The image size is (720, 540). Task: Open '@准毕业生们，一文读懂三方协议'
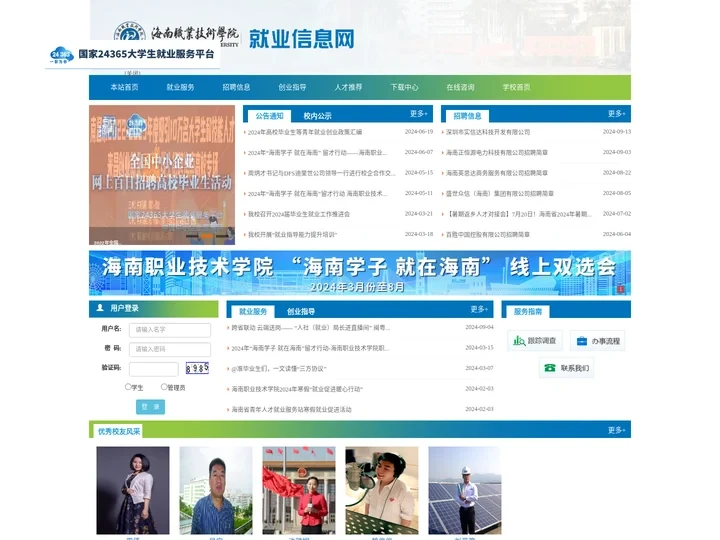[x=279, y=369]
